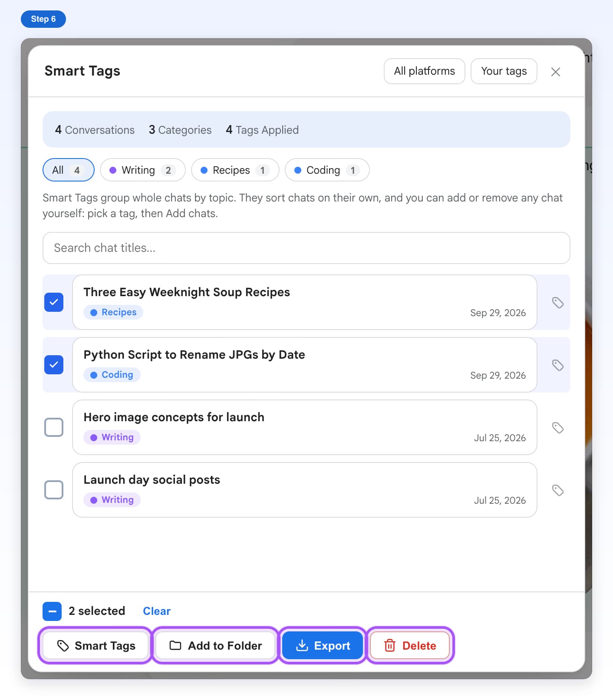Open the Your tags filter
613x700 pixels.
pos(504,71)
